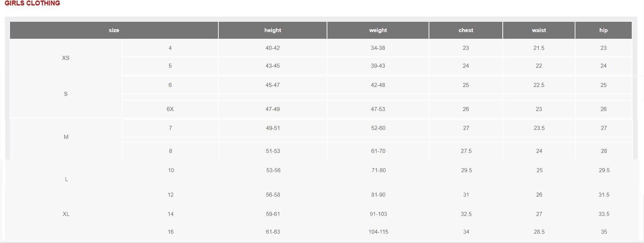Select the L size label
Screen dimensions: 644x243
click(x=66, y=179)
